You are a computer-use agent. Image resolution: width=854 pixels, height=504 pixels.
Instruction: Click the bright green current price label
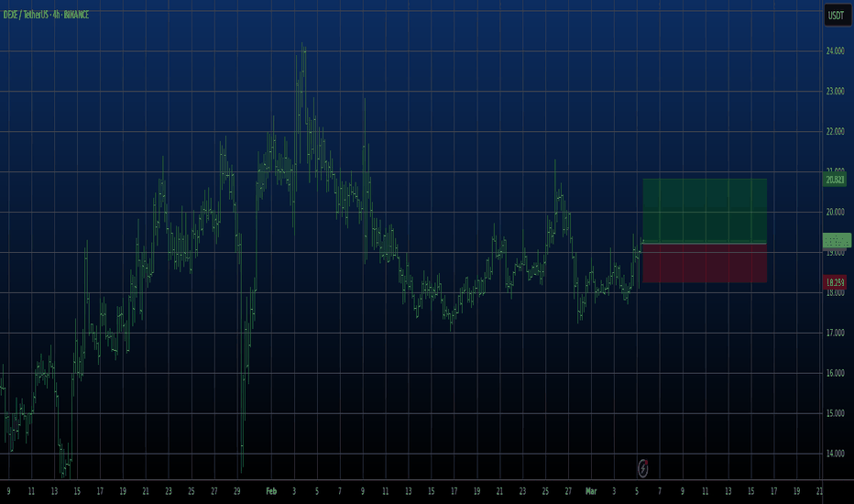[836, 240]
